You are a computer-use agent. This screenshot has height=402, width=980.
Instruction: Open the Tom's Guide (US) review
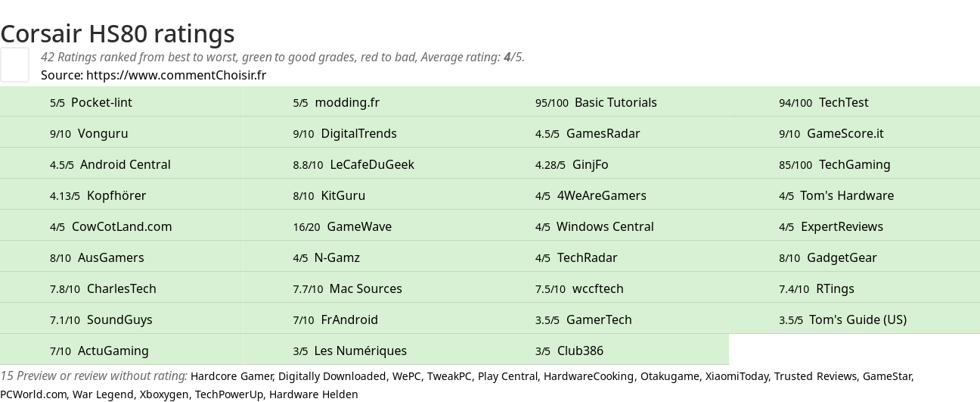pyautogui.click(x=854, y=319)
